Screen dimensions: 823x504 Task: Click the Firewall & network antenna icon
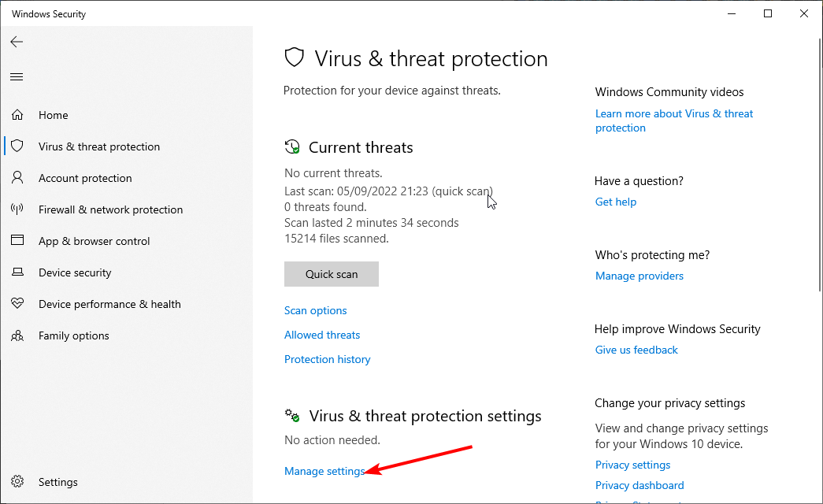17,209
